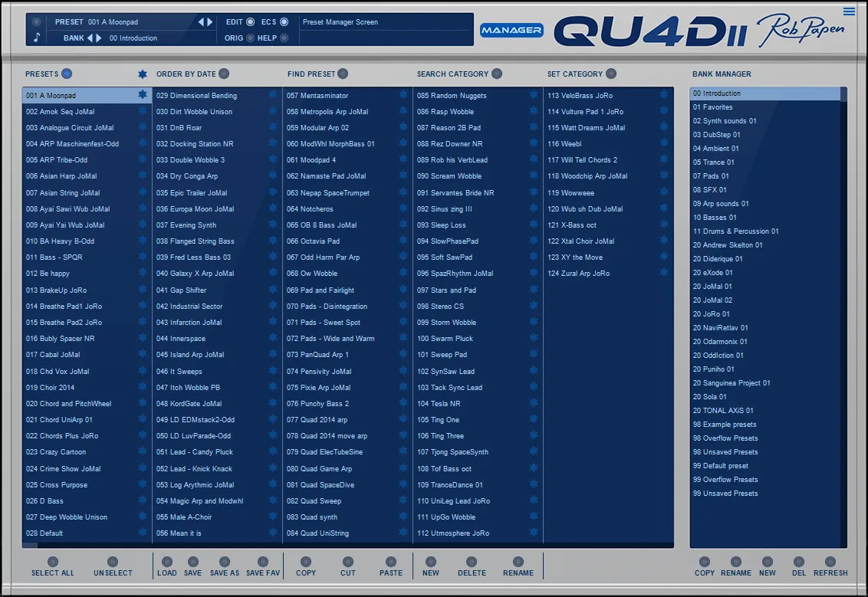Screen dimensions: 868x597
Task: Select preset 081 Quad SpaceDive
Action: click(x=347, y=484)
